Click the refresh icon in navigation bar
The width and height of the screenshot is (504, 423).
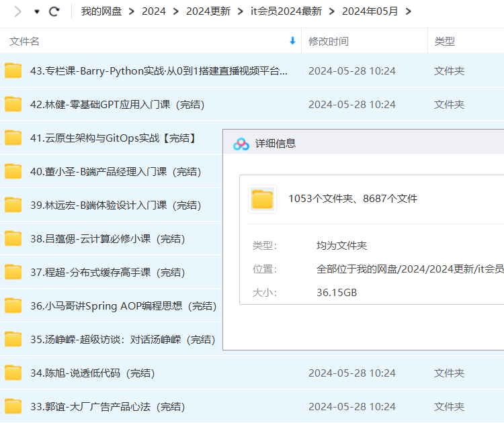click(x=54, y=11)
